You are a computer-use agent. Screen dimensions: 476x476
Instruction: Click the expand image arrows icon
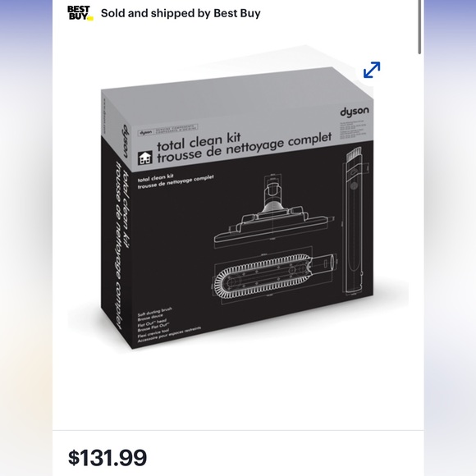tap(372, 70)
